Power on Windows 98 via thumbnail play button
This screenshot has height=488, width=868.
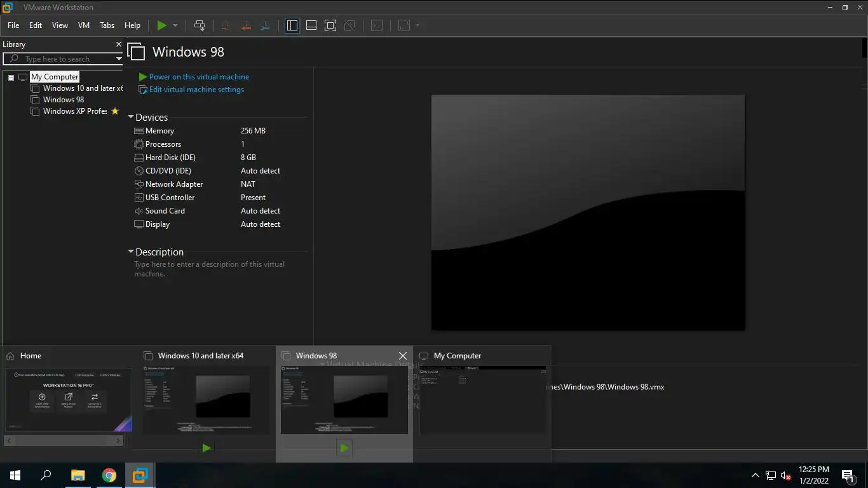pyautogui.click(x=344, y=448)
